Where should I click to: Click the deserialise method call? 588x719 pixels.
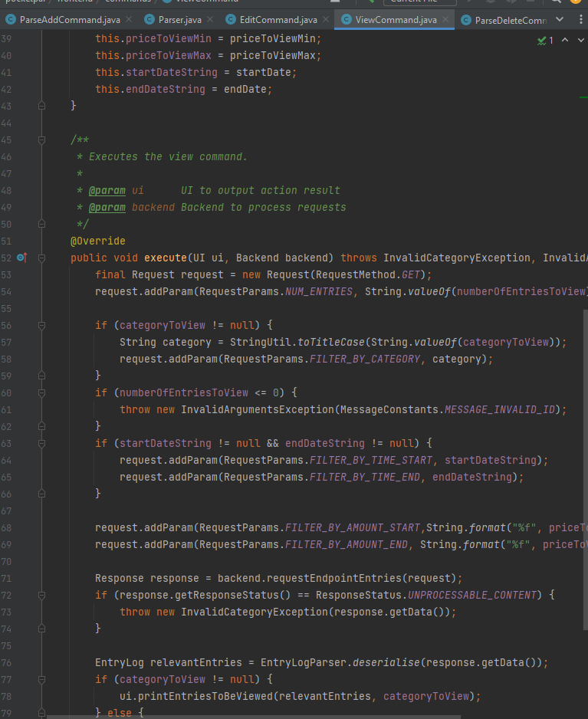(x=386, y=662)
